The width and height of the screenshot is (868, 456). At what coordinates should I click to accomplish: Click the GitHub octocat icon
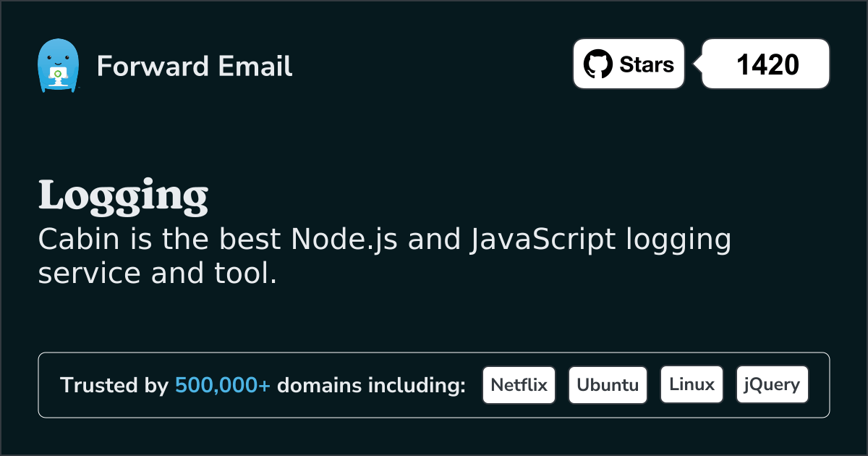click(x=597, y=64)
